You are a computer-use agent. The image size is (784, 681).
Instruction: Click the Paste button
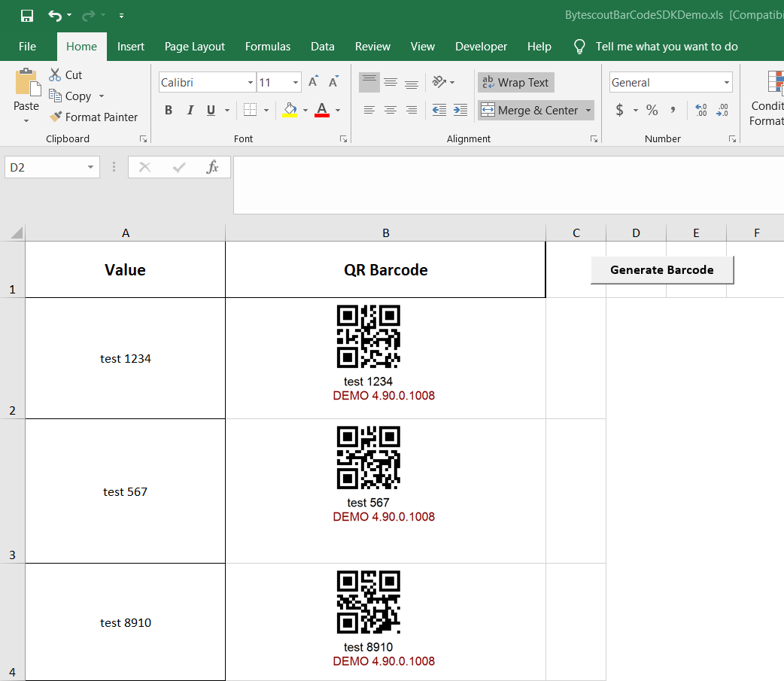tap(26, 89)
